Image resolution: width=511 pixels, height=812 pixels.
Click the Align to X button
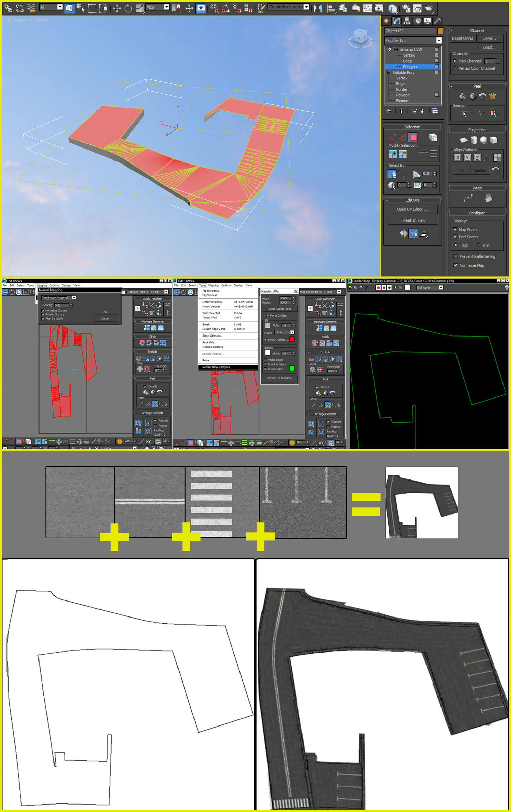pyautogui.click(x=458, y=158)
